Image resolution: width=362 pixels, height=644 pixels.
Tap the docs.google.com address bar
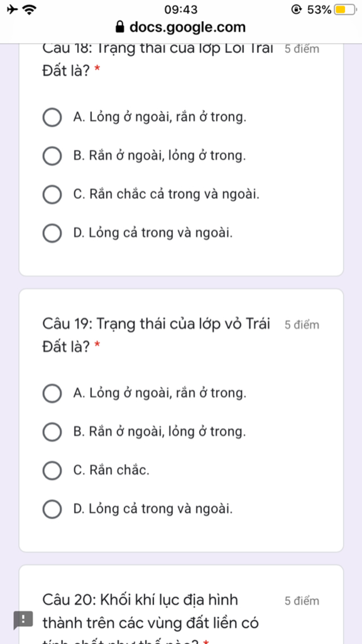click(181, 27)
